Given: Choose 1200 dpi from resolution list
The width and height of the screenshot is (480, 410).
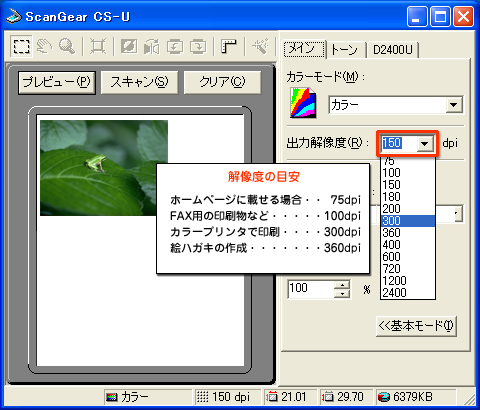Looking at the screenshot, I should (408, 281).
